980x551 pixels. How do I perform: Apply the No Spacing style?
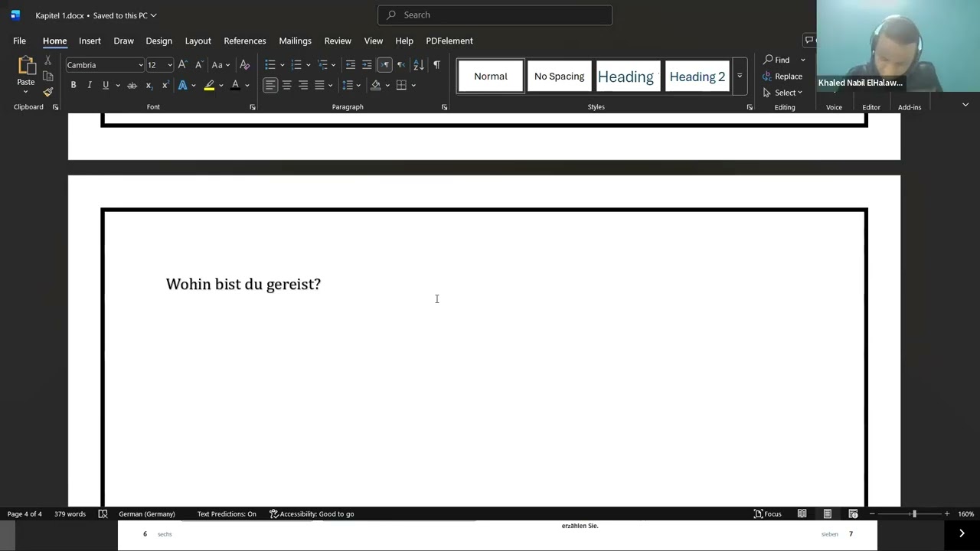pyautogui.click(x=559, y=76)
